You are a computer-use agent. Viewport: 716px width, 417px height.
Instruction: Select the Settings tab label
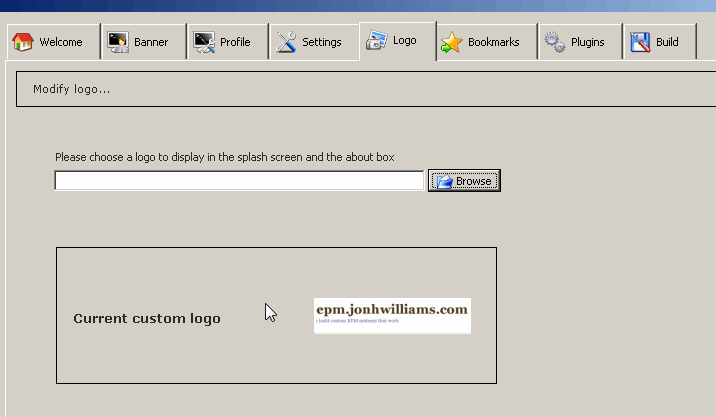point(322,43)
